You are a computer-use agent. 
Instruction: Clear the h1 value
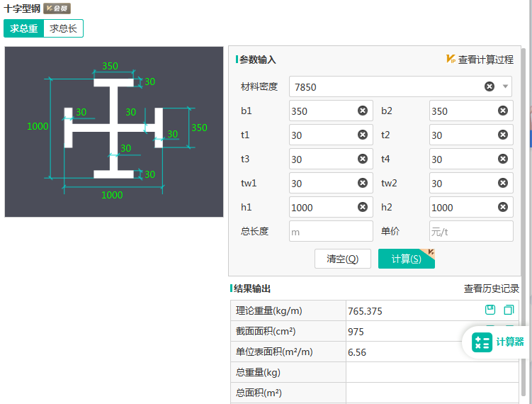(363, 207)
